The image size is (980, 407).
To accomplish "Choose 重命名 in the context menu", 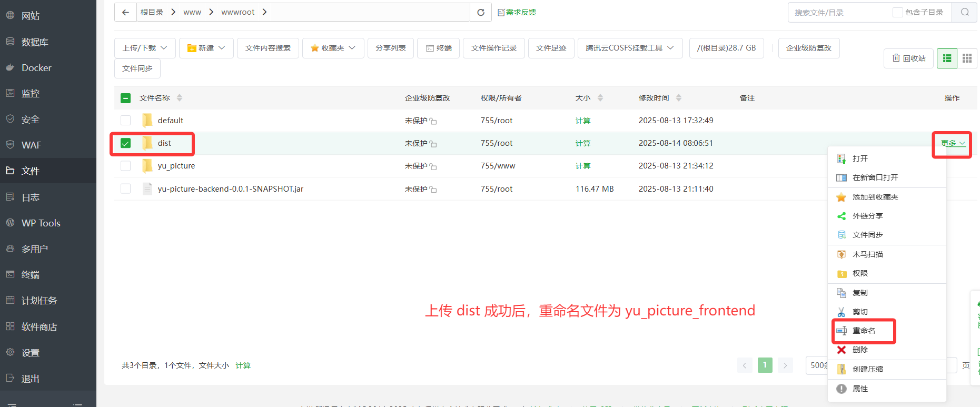I will pos(864,331).
